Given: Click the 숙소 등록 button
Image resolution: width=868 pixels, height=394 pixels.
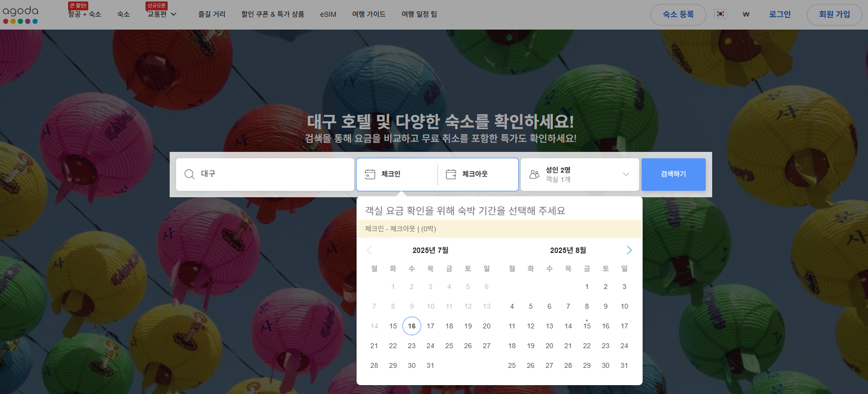Looking at the screenshot, I should pos(678,14).
